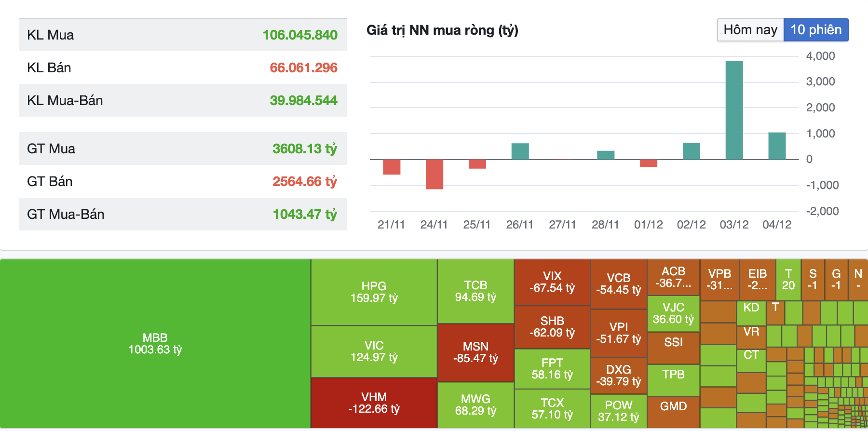The width and height of the screenshot is (868, 431).
Task: Select the TCB 94.69 tỷ tile
Action: click(475, 291)
